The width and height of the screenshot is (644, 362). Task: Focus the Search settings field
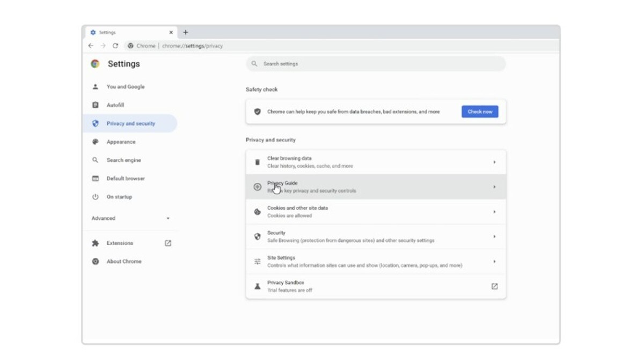coord(376,64)
